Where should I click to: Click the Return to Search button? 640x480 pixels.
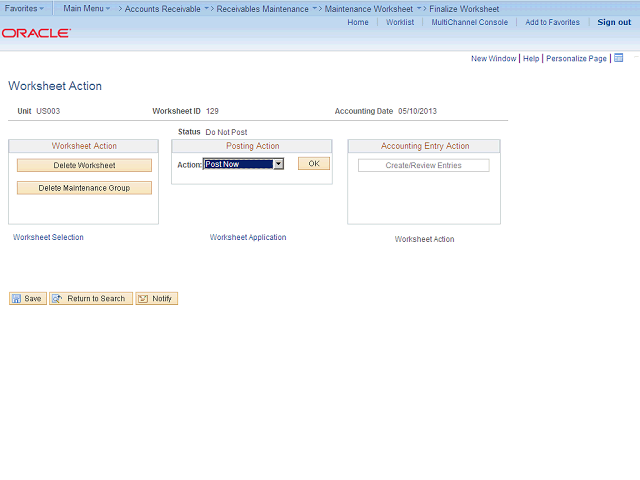pos(91,298)
